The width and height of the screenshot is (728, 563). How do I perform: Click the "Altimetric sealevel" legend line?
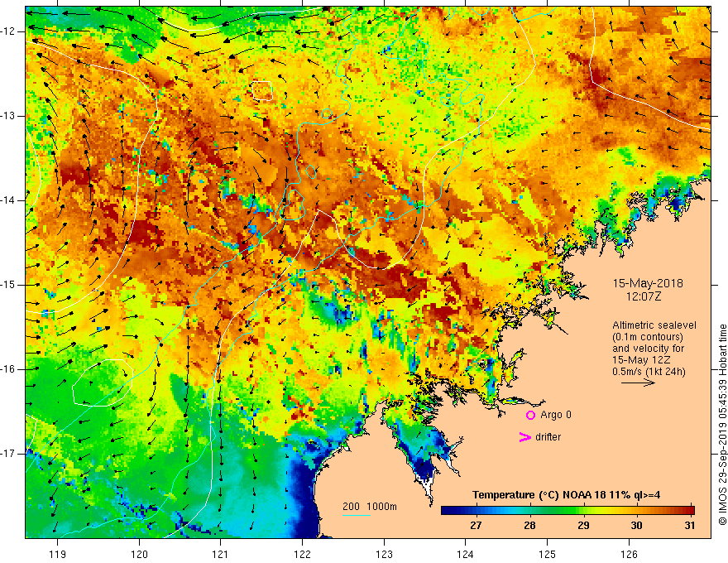(654, 325)
